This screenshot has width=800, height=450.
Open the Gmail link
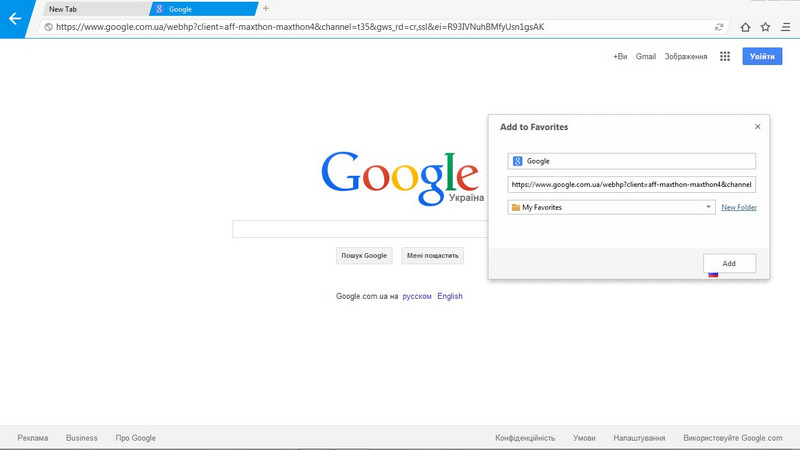point(645,57)
